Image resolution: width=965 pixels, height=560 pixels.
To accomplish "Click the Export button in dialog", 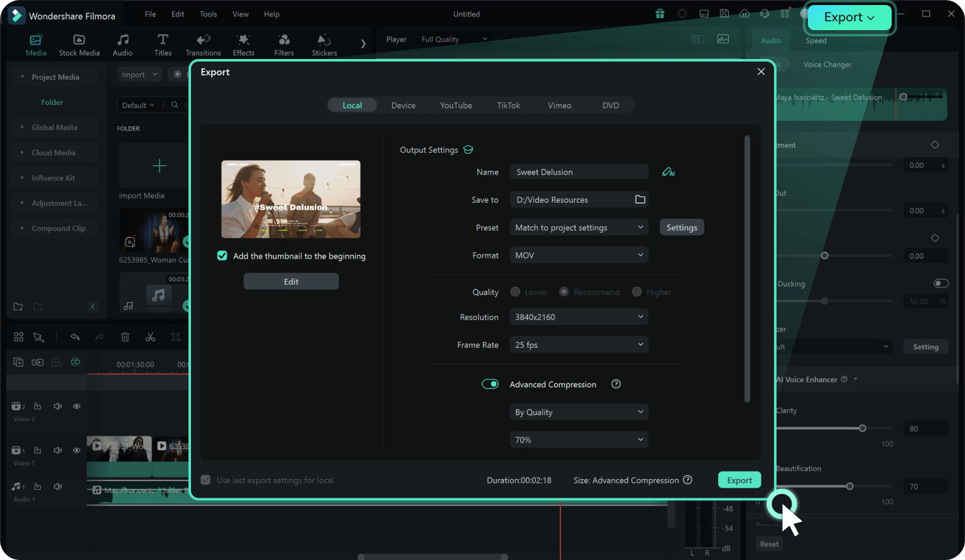I will point(739,480).
